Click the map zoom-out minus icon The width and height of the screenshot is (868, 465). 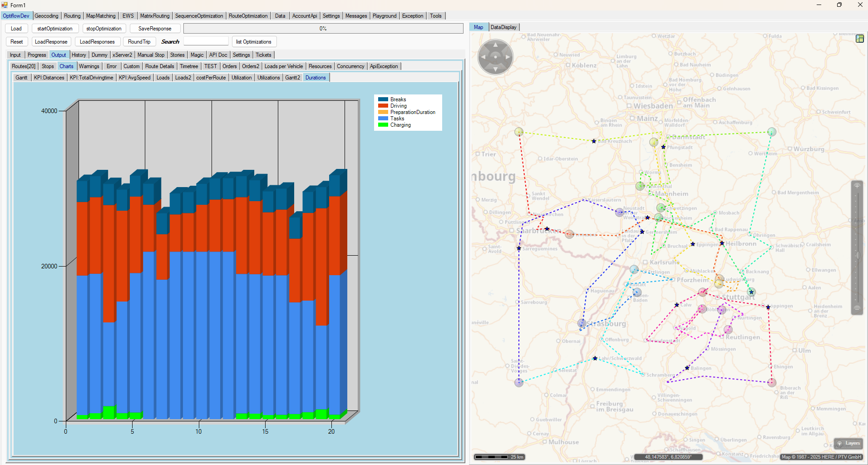tap(857, 308)
